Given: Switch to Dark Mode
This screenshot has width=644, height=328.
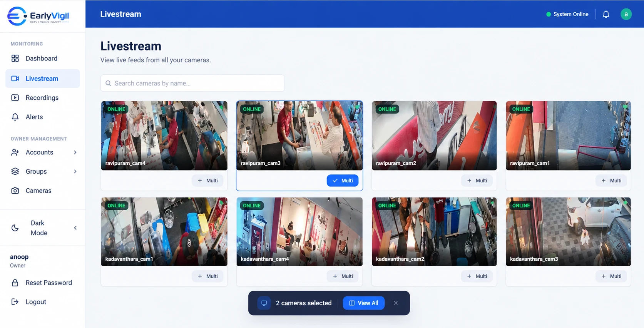Looking at the screenshot, I should point(39,228).
